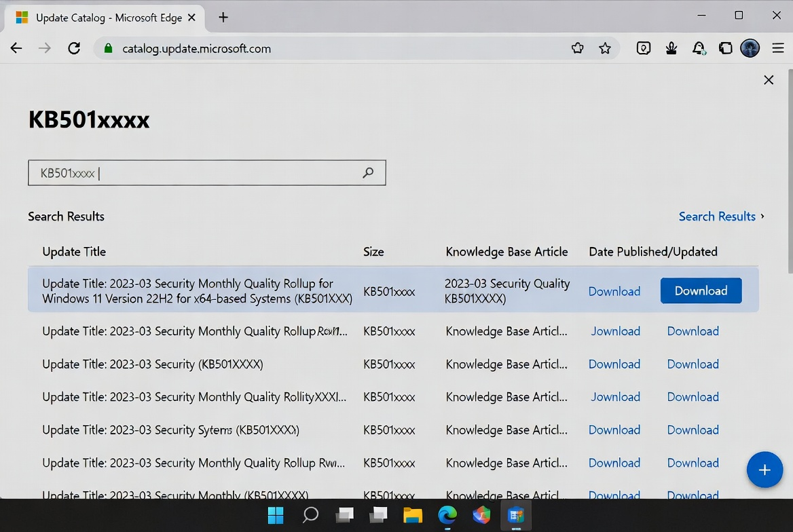
Task: Reload the page with the refresh icon
Action: (x=74, y=48)
